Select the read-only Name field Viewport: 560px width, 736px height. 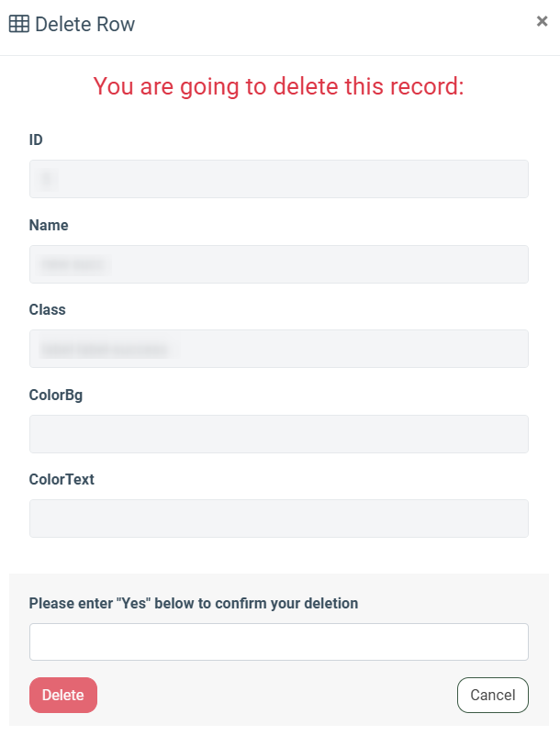[x=279, y=264]
